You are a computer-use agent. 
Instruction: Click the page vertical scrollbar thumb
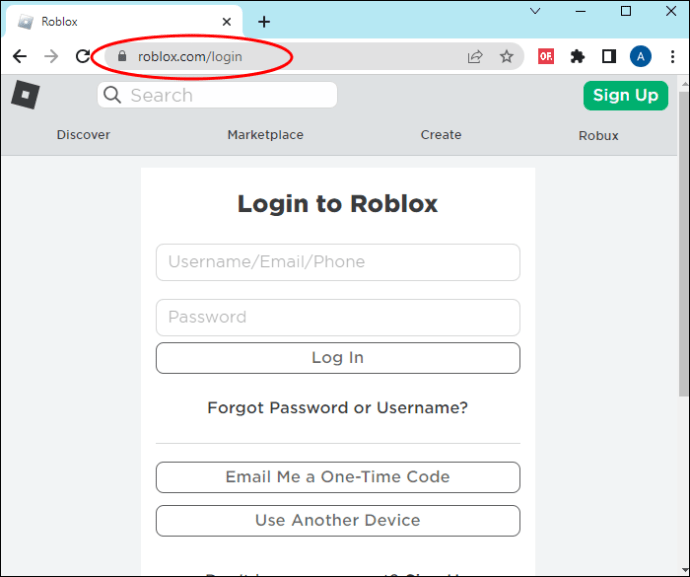point(683,243)
